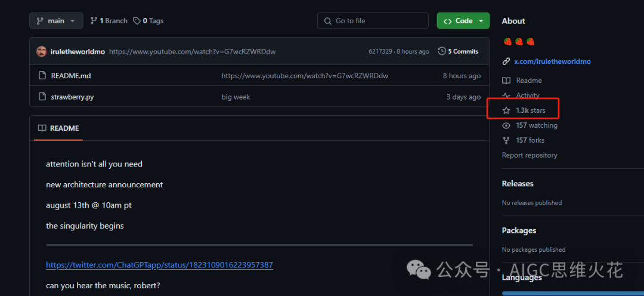Viewport: 644px width, 296px height.
Task: Open the irulethewworldmo author profile link
Action: tap(78, 51)
